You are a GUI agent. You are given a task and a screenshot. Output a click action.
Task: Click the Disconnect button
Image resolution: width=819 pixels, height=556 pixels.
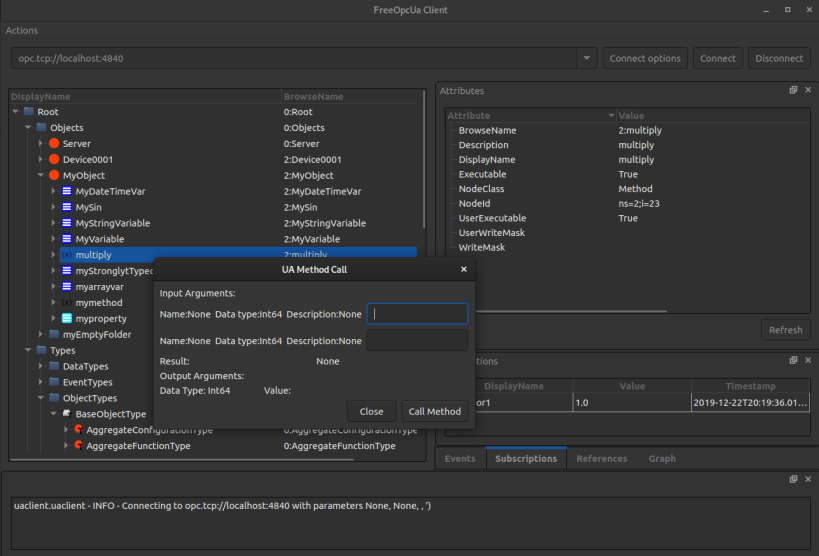779,58
